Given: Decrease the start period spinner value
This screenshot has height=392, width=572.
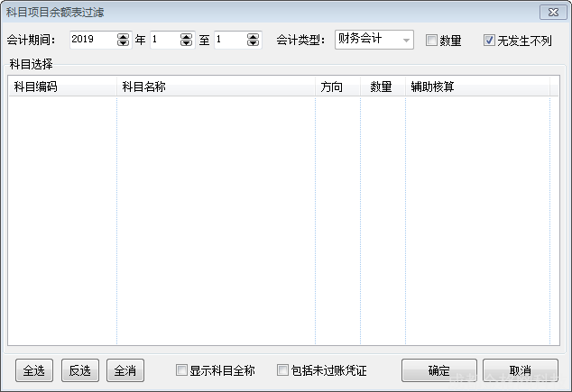Looking at the screenshot, I should pos(187,43).
